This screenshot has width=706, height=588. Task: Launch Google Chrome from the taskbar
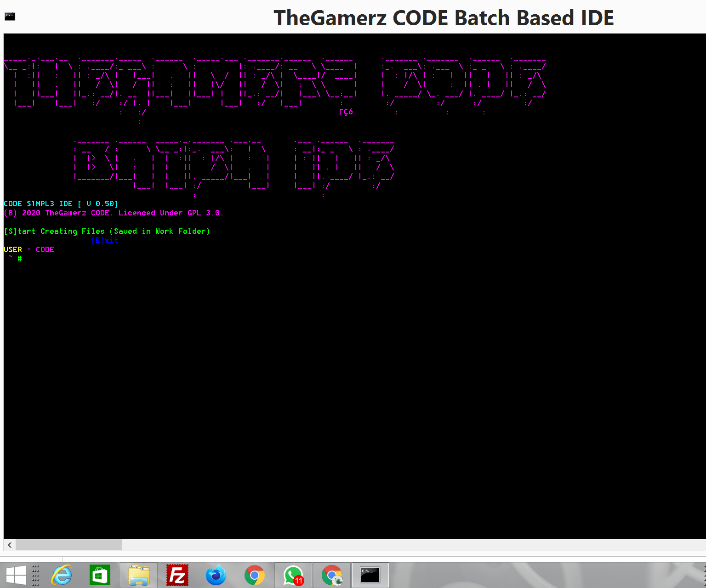[254, 575]
